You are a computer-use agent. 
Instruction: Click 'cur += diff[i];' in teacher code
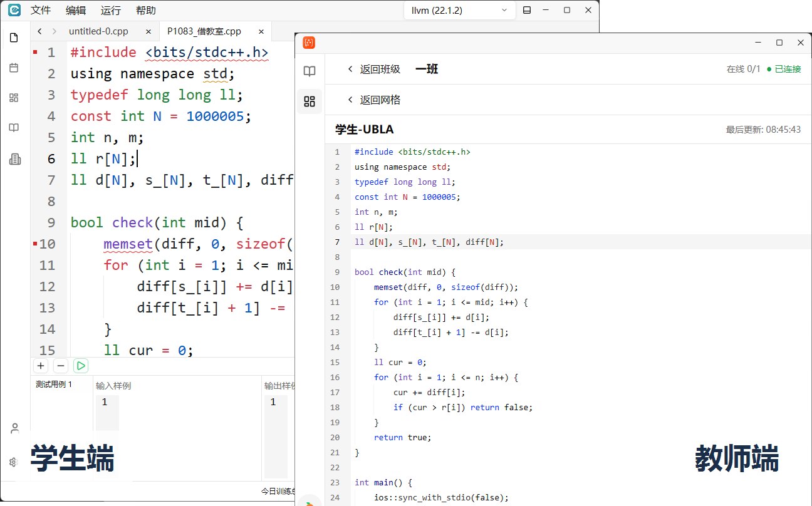coord(430,392)
